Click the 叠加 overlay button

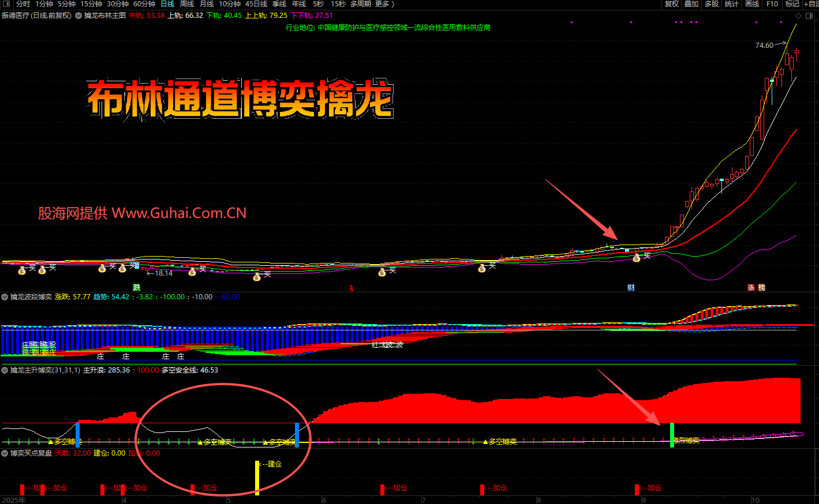pos(691,4)
